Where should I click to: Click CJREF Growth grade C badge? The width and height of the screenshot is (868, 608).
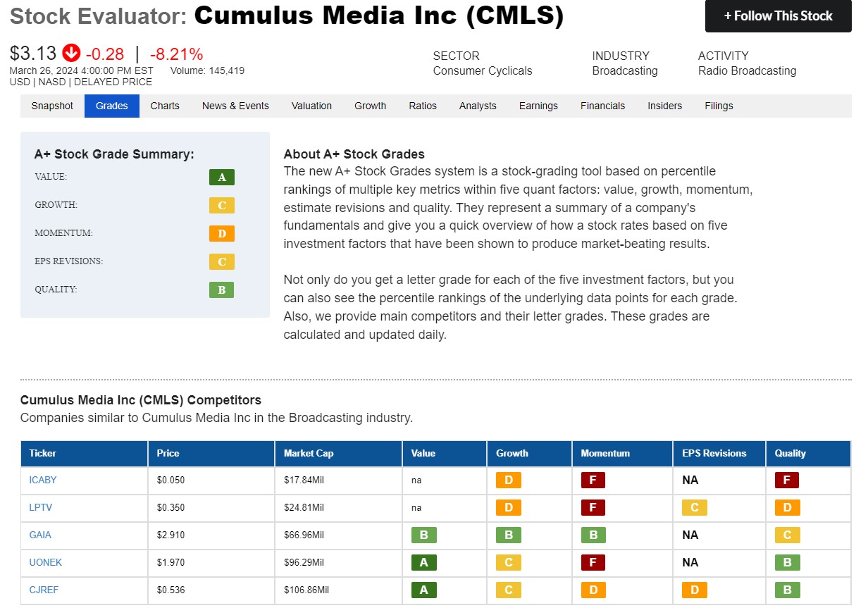click(x=509, y=590)
